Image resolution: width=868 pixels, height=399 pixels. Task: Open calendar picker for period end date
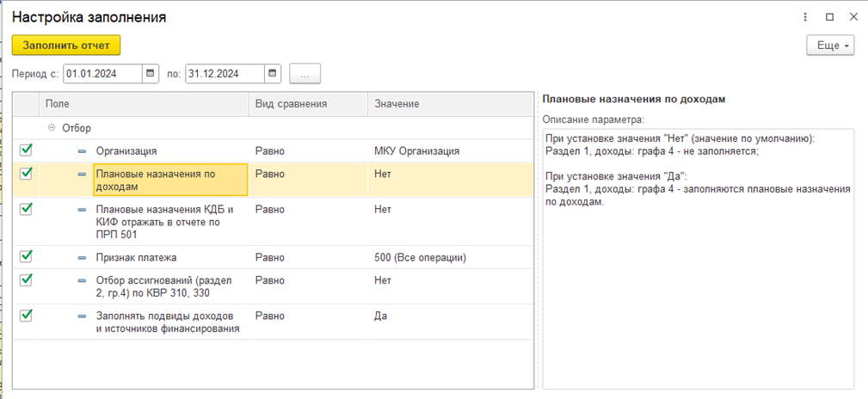[273, 74]
